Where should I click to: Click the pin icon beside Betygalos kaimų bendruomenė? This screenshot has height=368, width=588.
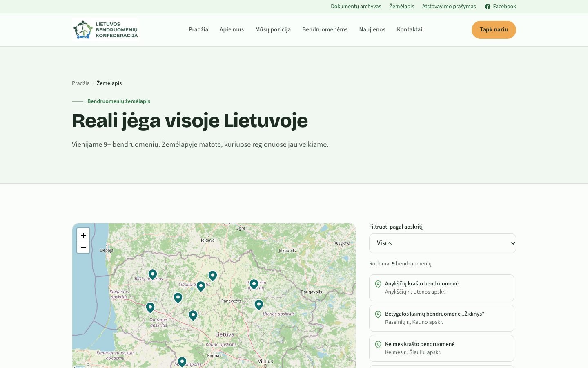[x=378, y=314]
